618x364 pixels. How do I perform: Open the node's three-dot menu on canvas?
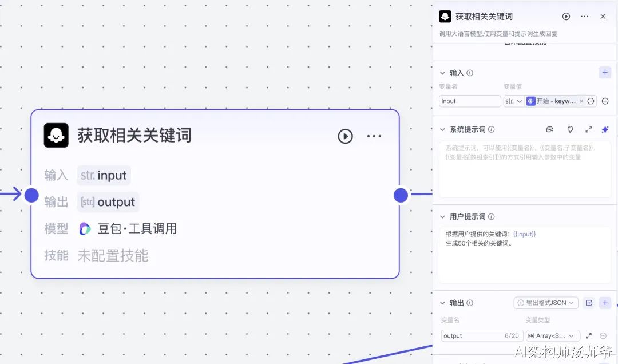click(x=374, y=136)
